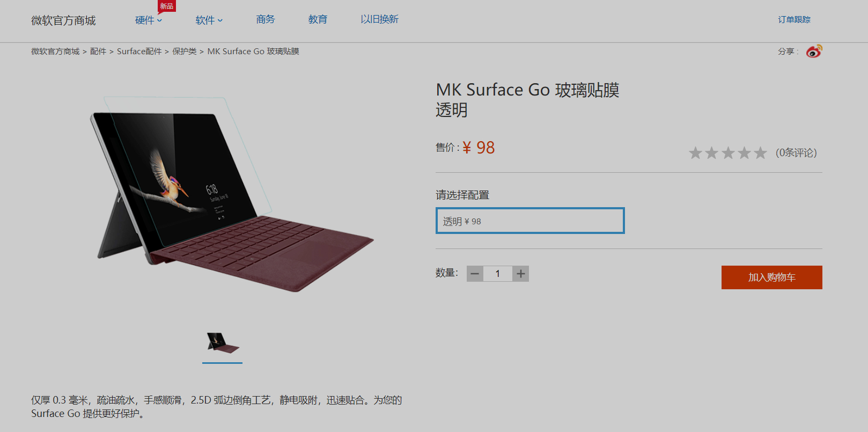Add the item with 加入购物车 button

(x=771, y=277)
